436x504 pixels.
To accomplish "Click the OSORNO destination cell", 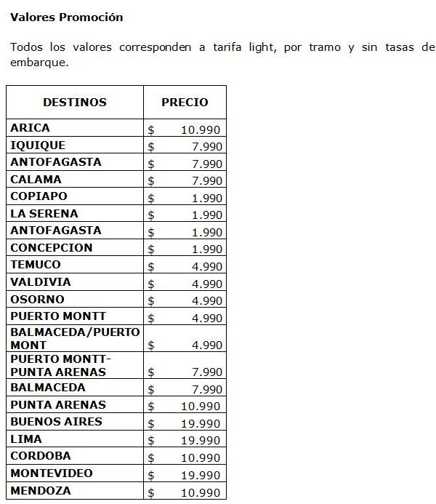I will [75, 299].
